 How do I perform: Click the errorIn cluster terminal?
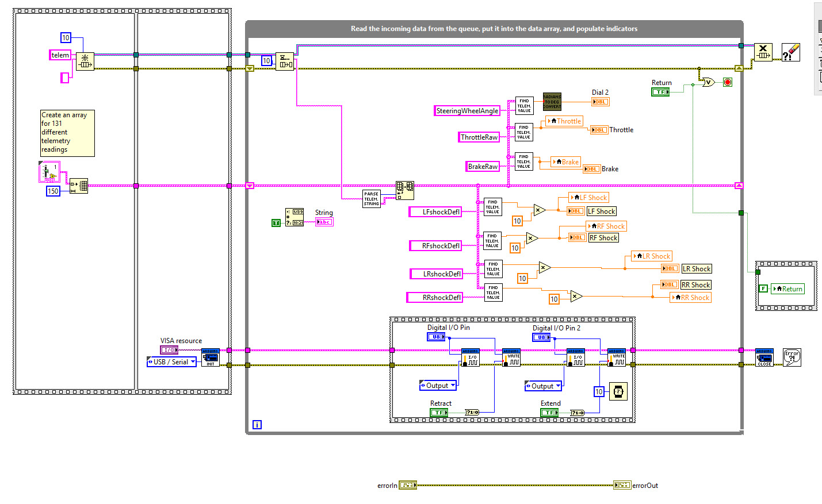pyautogui.click(x=407, y=485)
